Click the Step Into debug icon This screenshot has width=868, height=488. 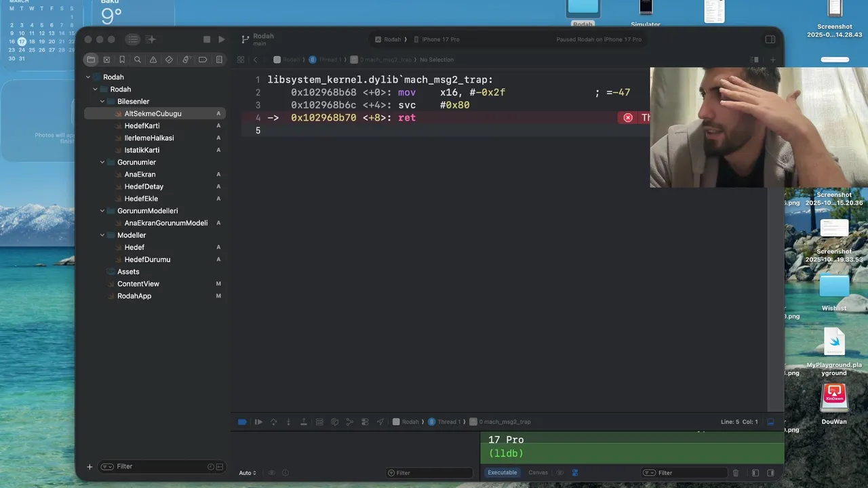point(289,422)
